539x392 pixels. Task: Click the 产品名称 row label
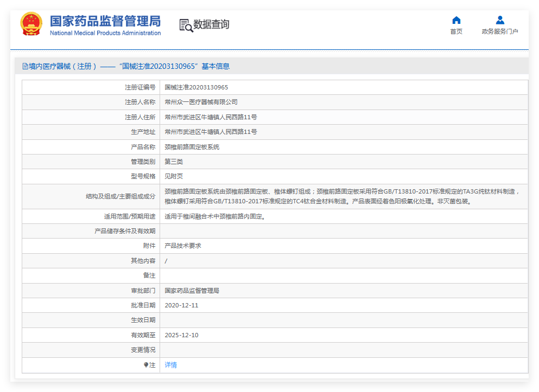coord(143,147)
